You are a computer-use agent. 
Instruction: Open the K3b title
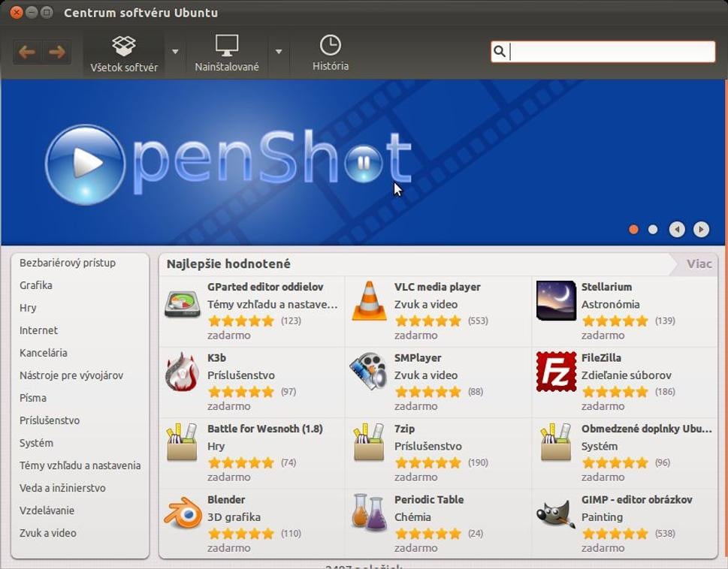pyautogui.click(x=217, y=358)
